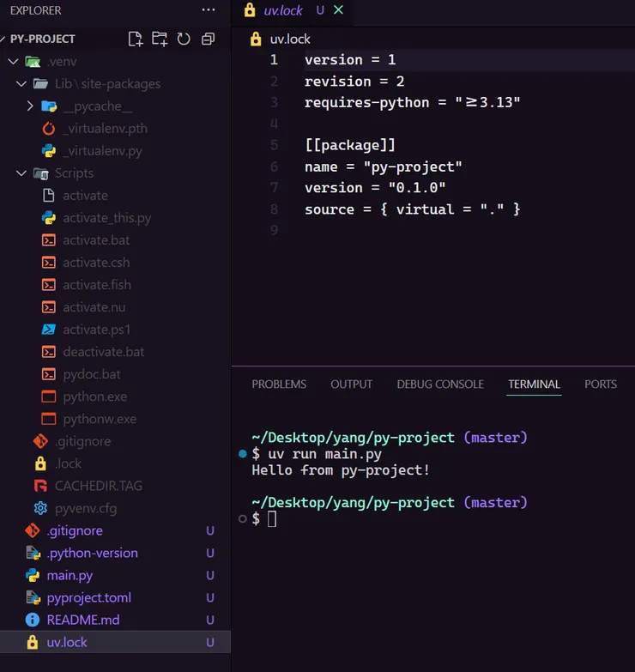The height and width of the screenshot is (672, 635).
Task: Open main.py in Explorer
Action: tap(70, 575)
